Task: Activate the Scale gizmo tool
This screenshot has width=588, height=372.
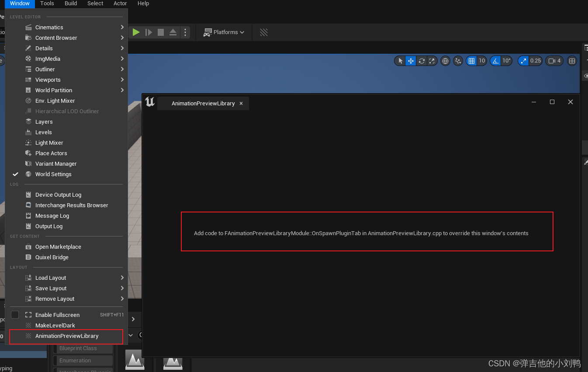Action: pos(432,61)
